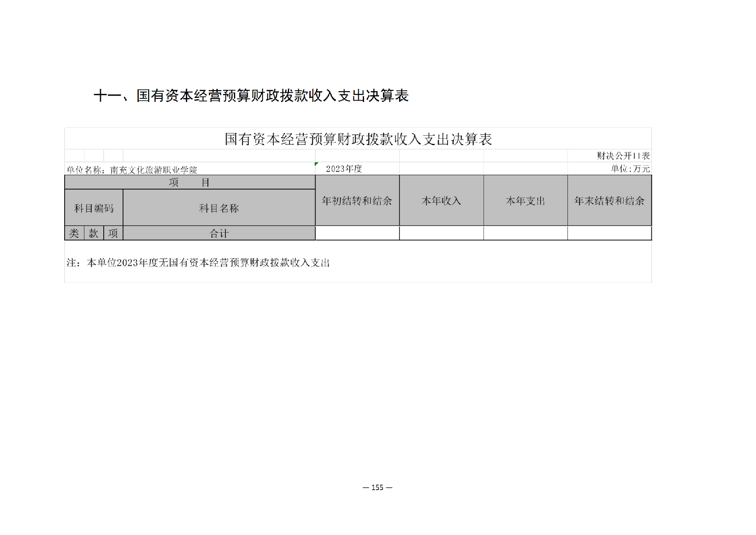Viewport: 756px width, 535px height.
Task: Select the 本年支出 column header
Action: click(526, 201)
